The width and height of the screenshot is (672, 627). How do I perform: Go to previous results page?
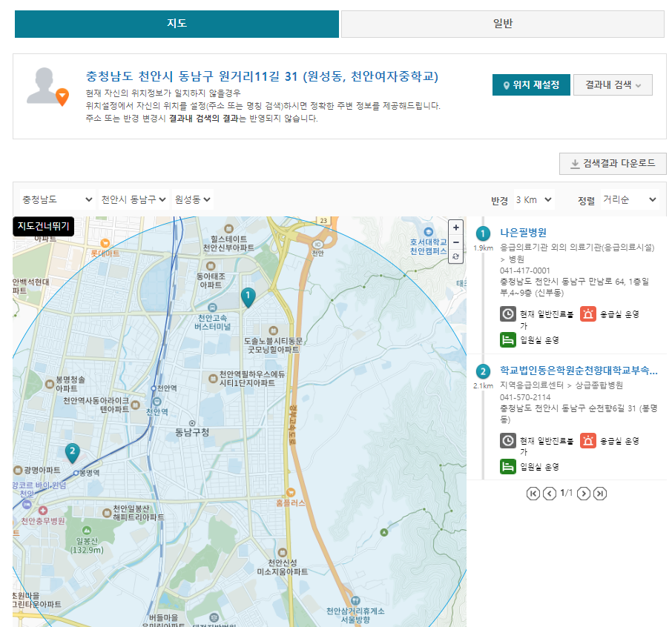550,494
